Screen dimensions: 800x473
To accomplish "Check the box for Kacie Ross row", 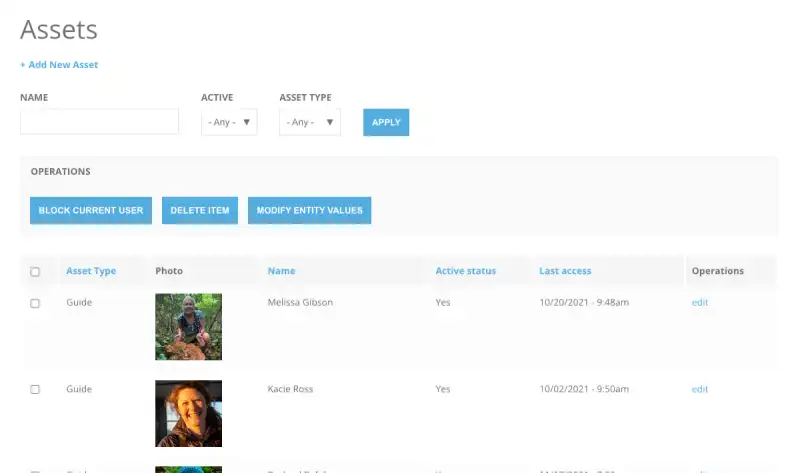I will tap(35, 389).
